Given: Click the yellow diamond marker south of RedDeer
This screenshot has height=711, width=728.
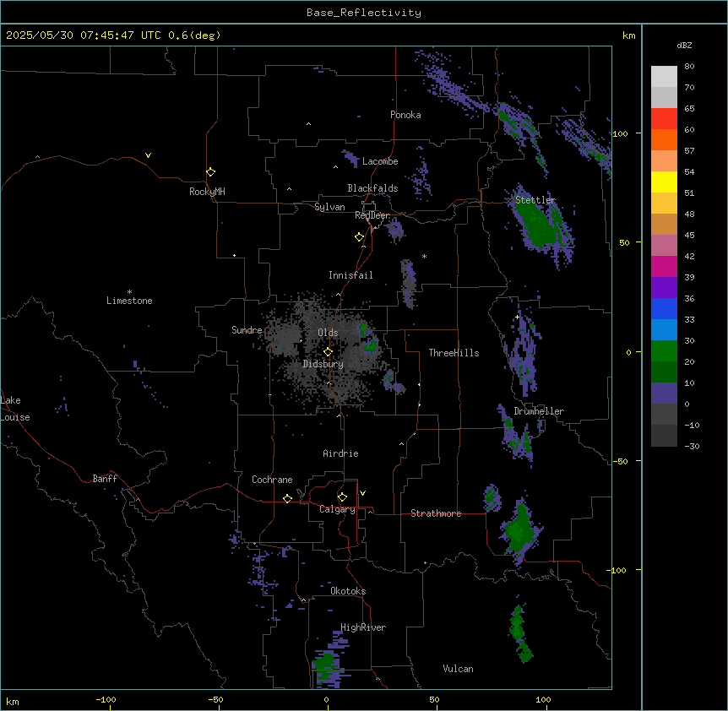Looking at the screenshot, I should [x=360, y=237].
